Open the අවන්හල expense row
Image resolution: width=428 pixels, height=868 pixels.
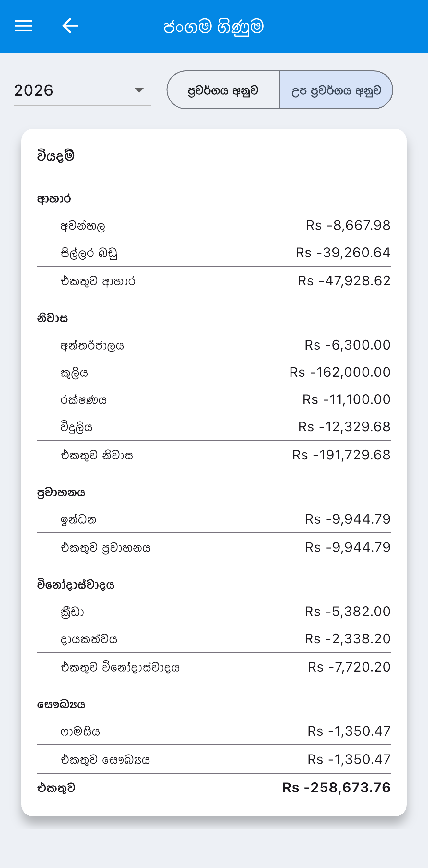pos(214,225)
